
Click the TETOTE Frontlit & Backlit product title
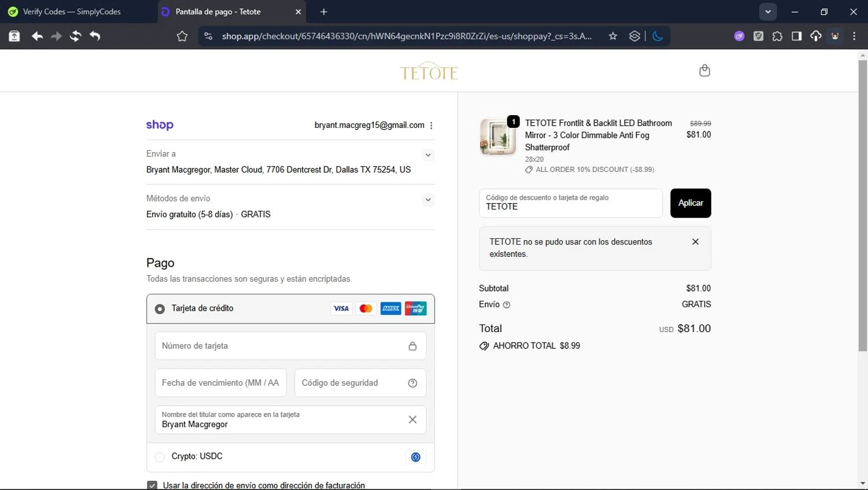[598, 135]
